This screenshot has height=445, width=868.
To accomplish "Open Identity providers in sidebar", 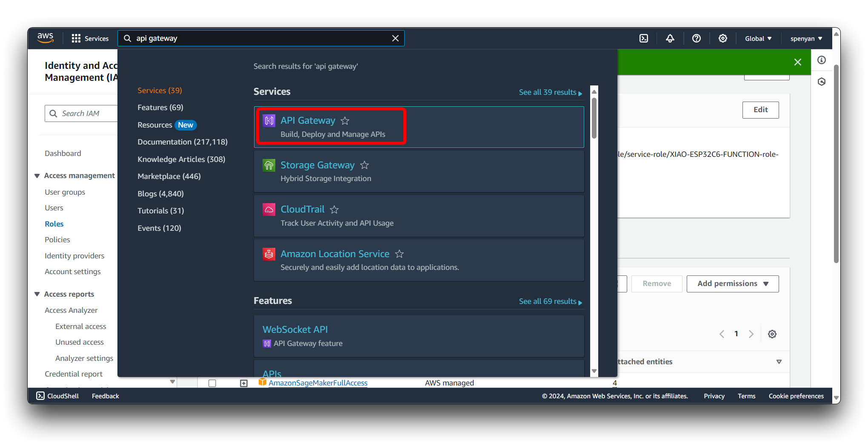I will point(74,256).
